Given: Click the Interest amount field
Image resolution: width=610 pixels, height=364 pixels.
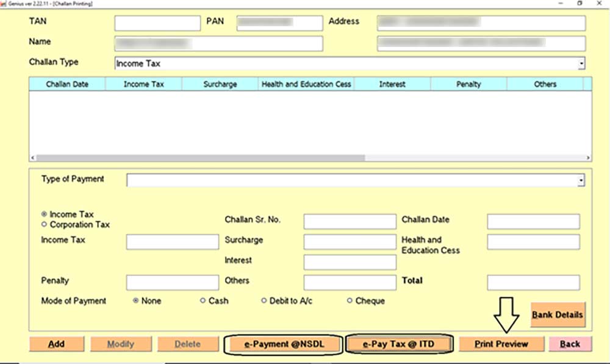Looking at the screenshot, I should 349,262.
